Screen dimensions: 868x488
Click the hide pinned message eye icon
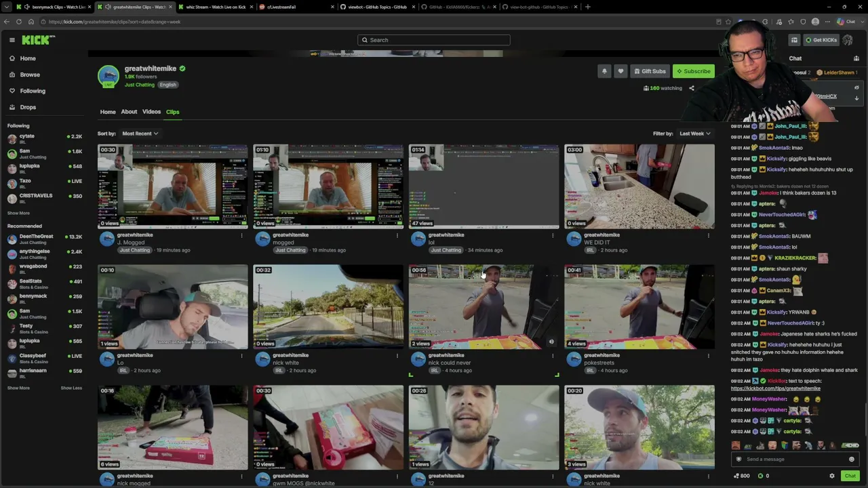click(x=856, y=87)
